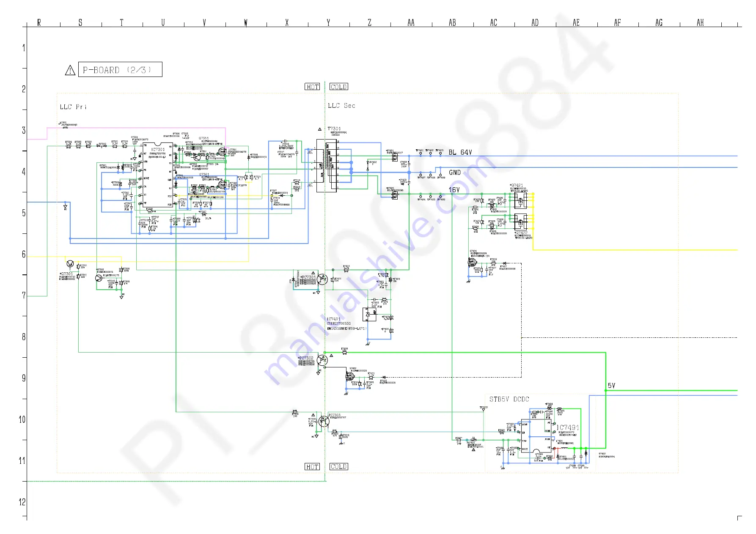
Task: Click the bottom COLD label
Action: point(339,467)
